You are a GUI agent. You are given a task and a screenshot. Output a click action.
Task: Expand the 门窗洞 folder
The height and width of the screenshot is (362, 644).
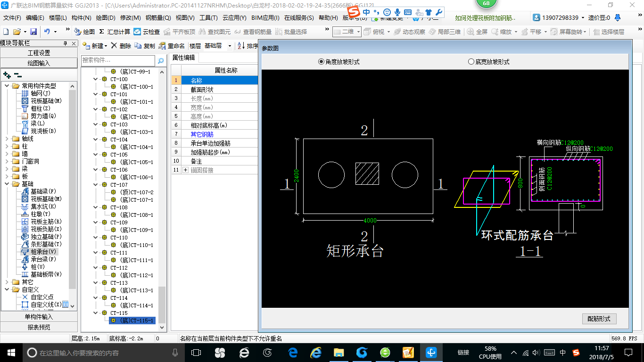[7, 161]
